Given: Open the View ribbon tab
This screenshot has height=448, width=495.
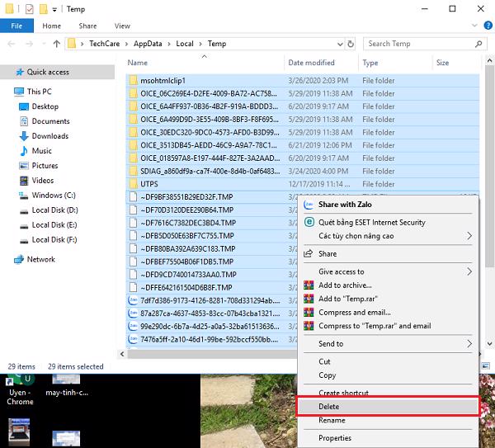Looking at the screenshot, I should 122,26.
